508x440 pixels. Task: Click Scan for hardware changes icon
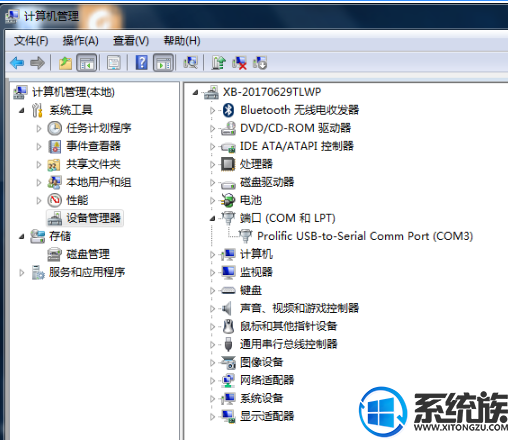[x=191, y=63]
